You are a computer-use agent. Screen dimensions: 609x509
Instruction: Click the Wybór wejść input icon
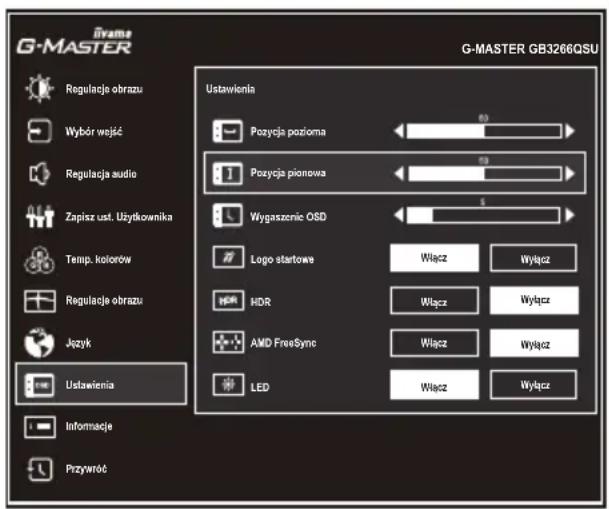(39, 131)
